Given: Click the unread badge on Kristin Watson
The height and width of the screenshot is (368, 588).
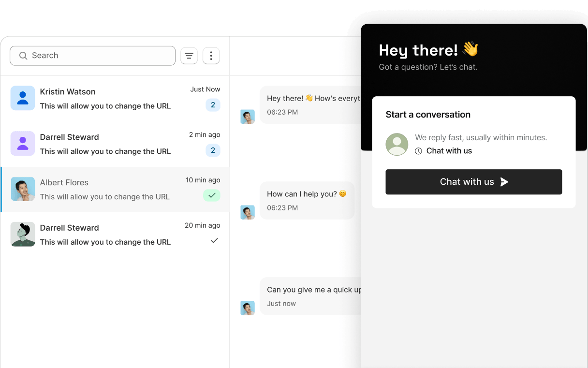Looking at the screenshot, I should (x=213, y=105).
